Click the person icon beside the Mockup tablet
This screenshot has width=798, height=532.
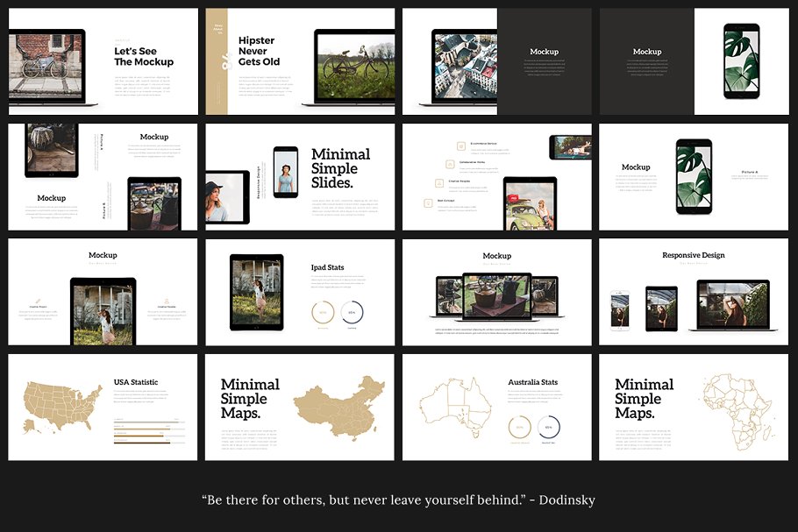point(167,301)
